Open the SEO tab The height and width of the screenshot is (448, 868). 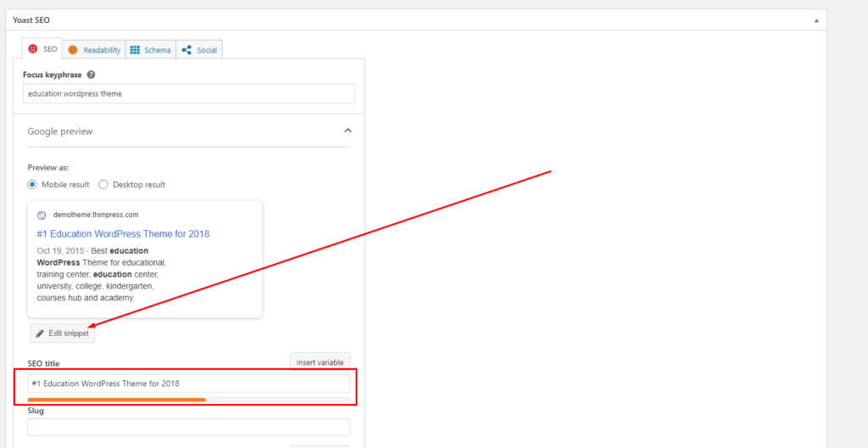(42, 49)
